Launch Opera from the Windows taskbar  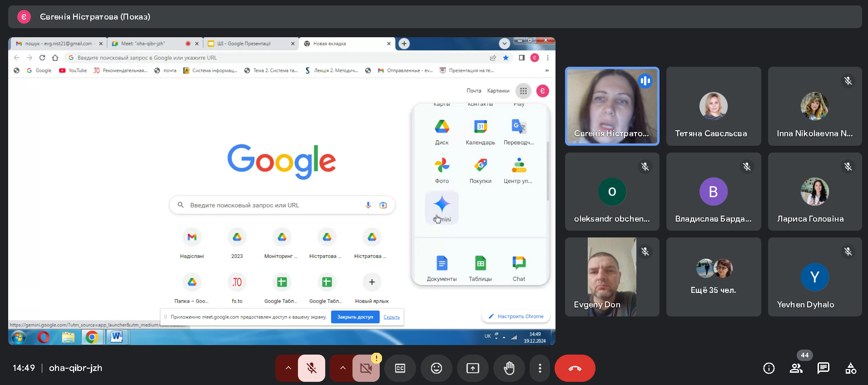pyautogui.click(x=44, y=337)
